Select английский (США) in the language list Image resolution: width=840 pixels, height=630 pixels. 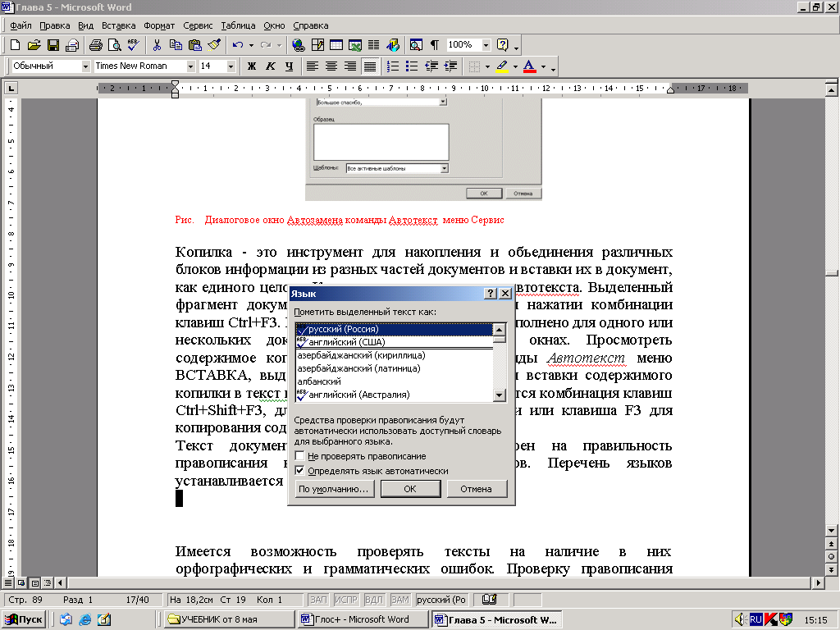click(x=394, y=342)
